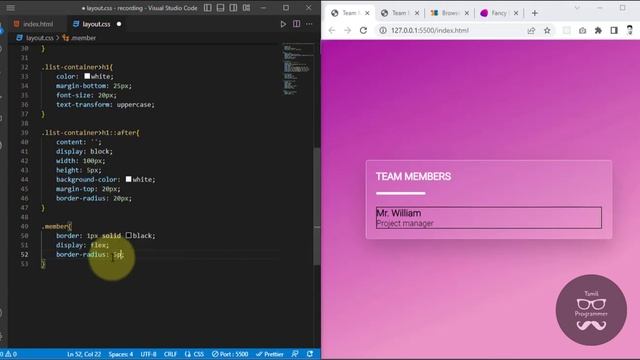This screenshot has height=360, width=640.
Task: Toggle panel layout icon in title bar
Action: [x=220, y=8]
